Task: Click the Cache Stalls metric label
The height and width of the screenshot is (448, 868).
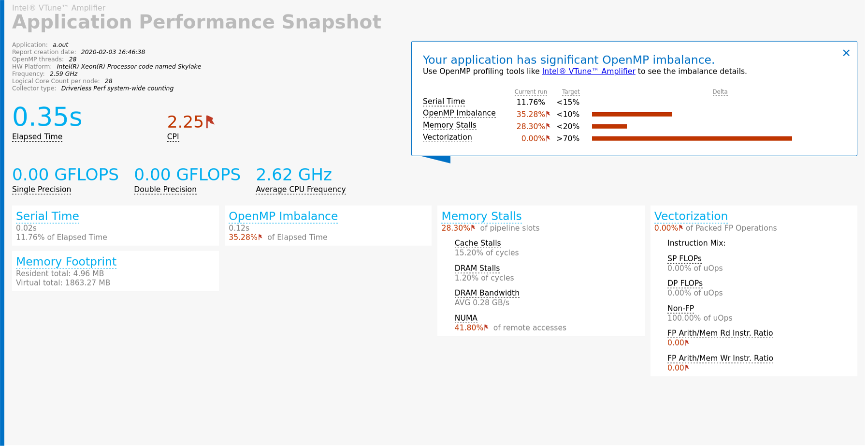Action: click(x=477, y=243)
